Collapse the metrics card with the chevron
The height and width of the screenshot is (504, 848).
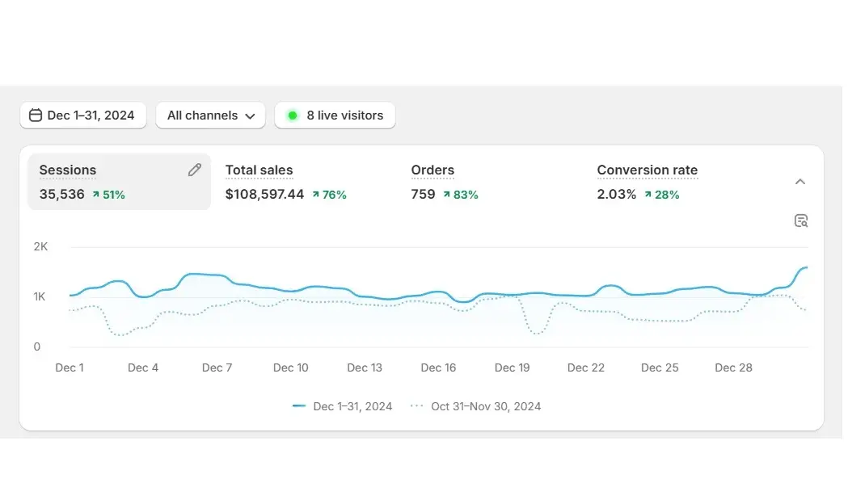[799, 182]
